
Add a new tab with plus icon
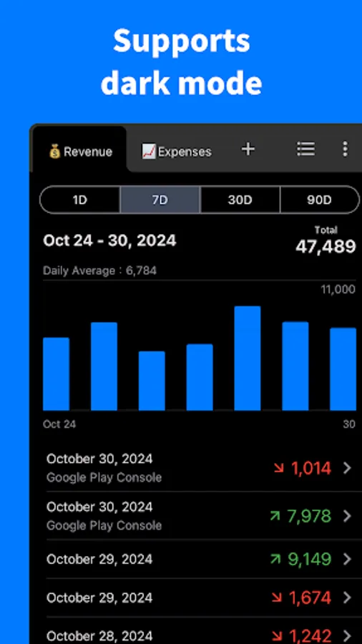[248, 149]
